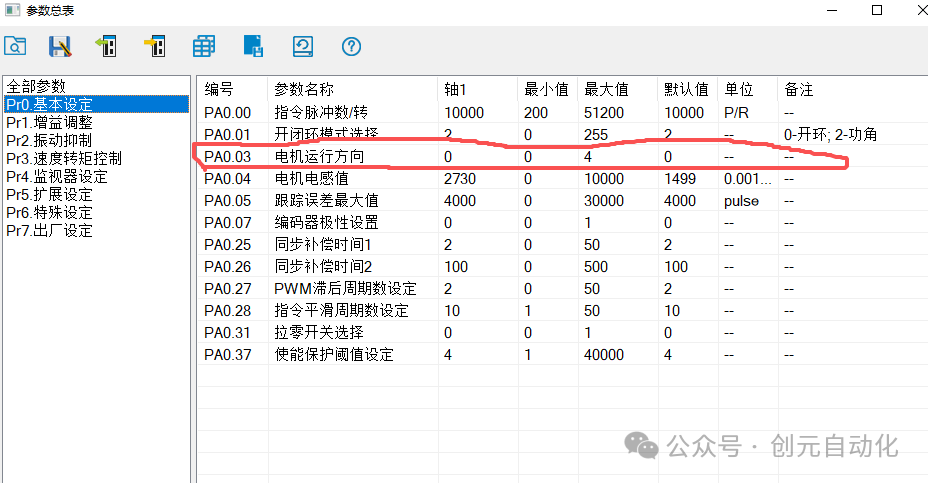
Task: Open the Pr3.速度转矩控制 category
Action: click(64, 159)
